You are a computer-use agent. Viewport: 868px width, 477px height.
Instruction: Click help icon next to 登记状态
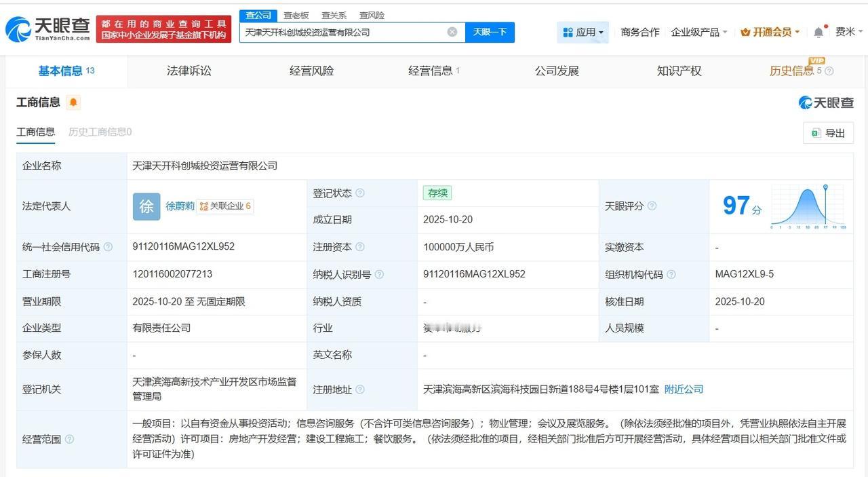tap(360, 193)
